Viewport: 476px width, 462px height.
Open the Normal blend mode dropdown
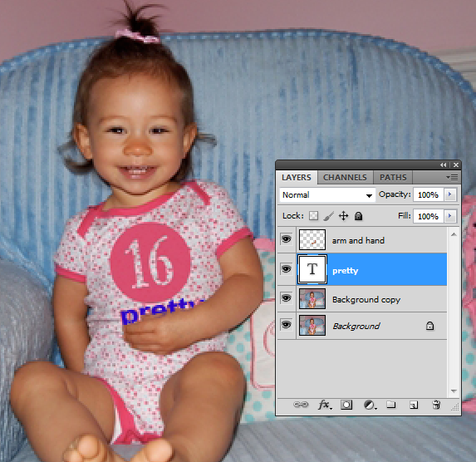[x=327, y=195]
